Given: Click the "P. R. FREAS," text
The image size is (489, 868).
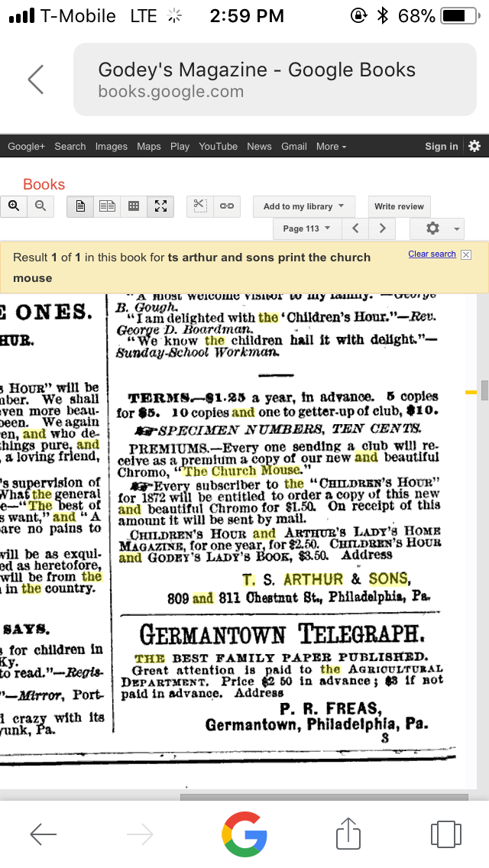Looking at the screenshot, I should pos(331,708).
